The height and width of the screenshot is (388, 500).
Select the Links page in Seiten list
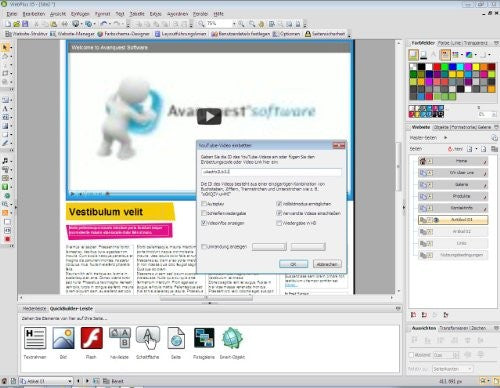453,243
